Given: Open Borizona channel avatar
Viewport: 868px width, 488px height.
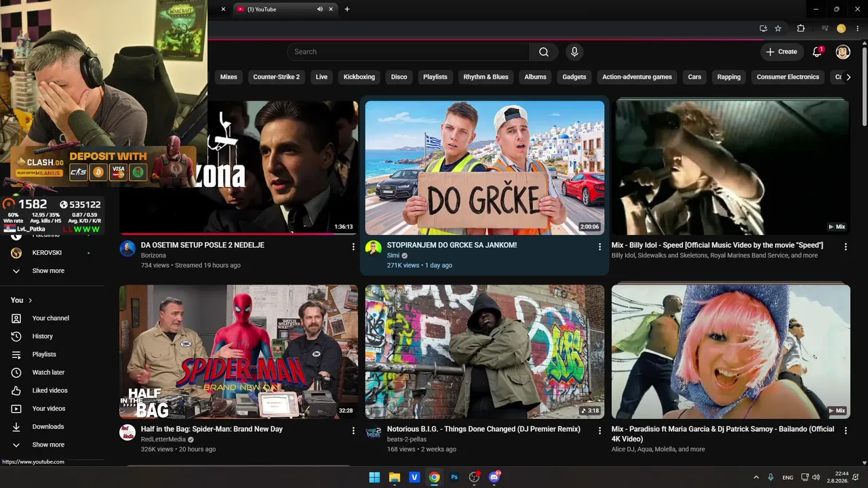Looking at the screenshot, I should (x=127, y=249).
